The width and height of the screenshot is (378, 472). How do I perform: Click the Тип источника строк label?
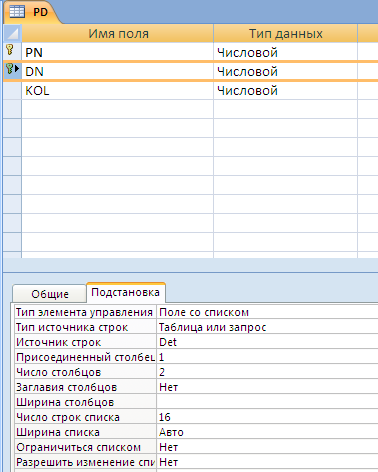click(x=72, y=327)
